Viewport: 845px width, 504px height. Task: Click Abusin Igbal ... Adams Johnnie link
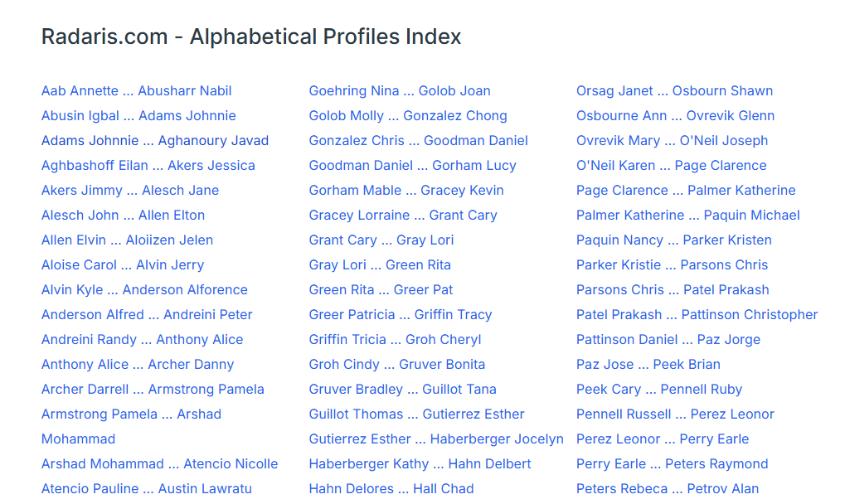(x=138, y=116)
